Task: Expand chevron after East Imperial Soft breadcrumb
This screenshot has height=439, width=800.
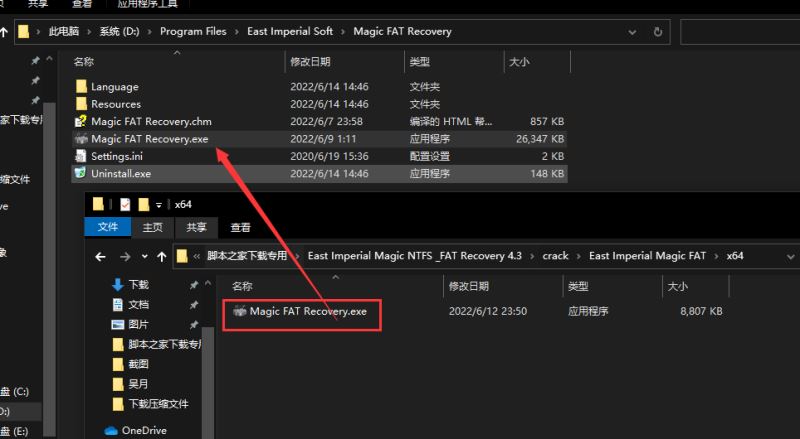Action: 343,32
